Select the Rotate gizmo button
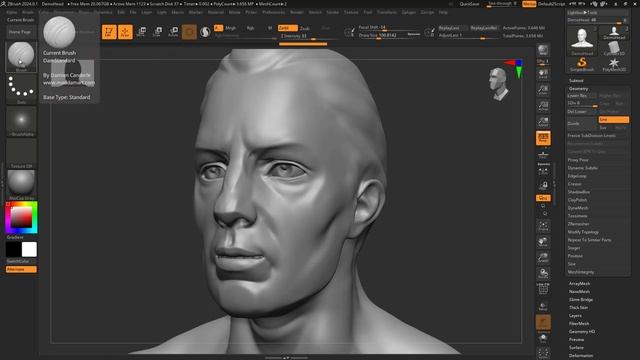This screenshot has width=640, height=360. pos(173,32)
